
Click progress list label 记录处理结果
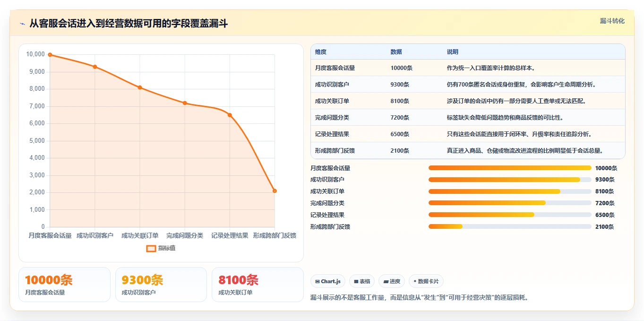pyautogui.click(x=327, y=215)
